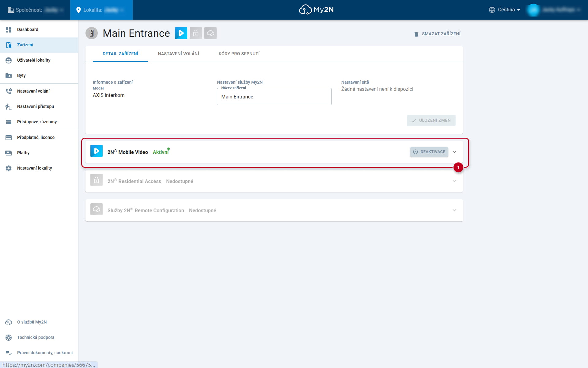Open the Společnost company dropdown
Viewport: 588px width, 368px height.
click(35, 10)
